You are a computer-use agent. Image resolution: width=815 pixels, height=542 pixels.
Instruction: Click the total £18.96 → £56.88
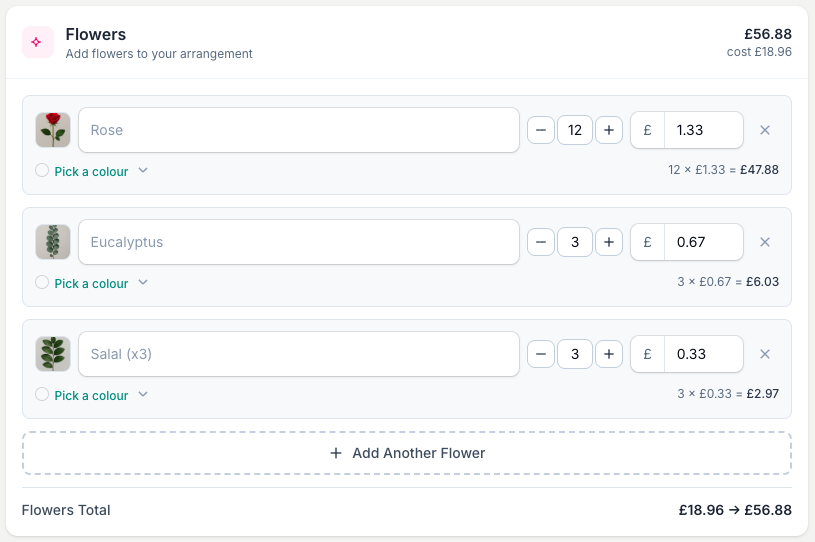tap(735, 510)
